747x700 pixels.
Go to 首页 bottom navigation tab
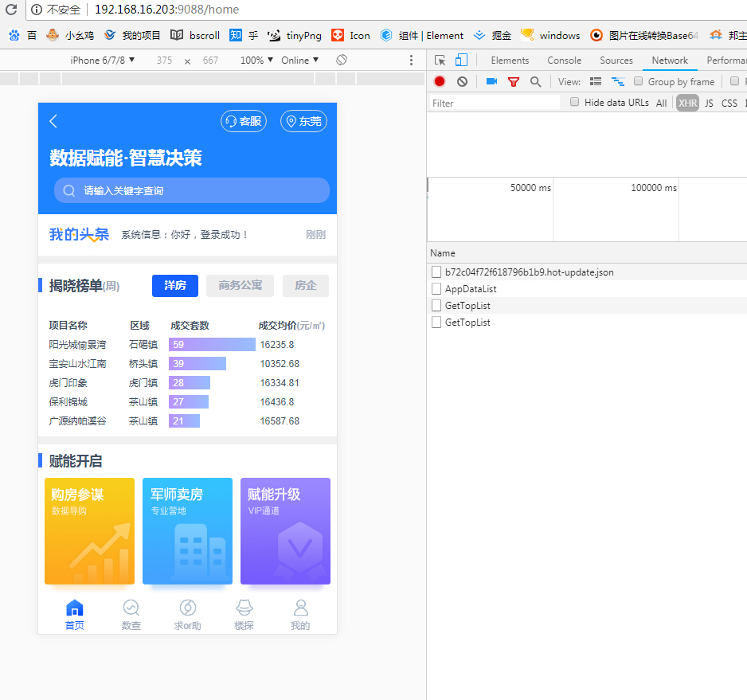click(75, 615)
